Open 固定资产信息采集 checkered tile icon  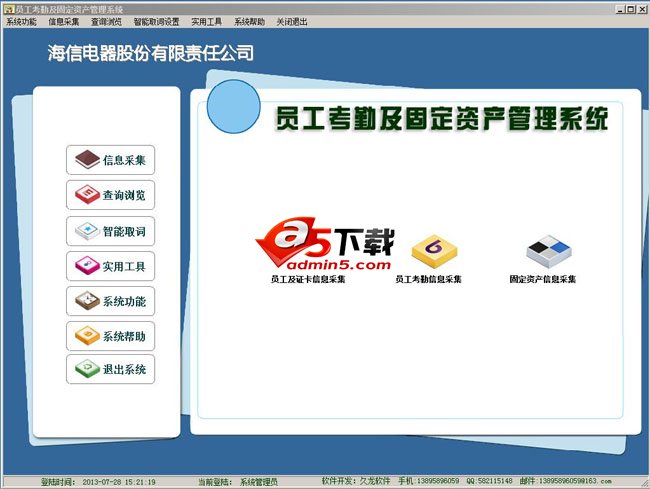point(548,251)
